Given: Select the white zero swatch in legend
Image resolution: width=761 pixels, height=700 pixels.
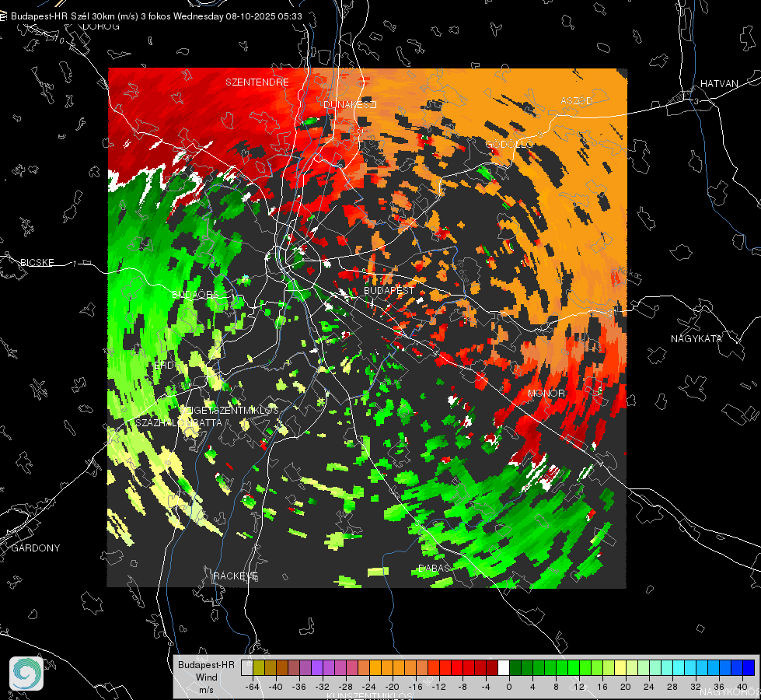Looking at the screenshot, I should [504, 668].
